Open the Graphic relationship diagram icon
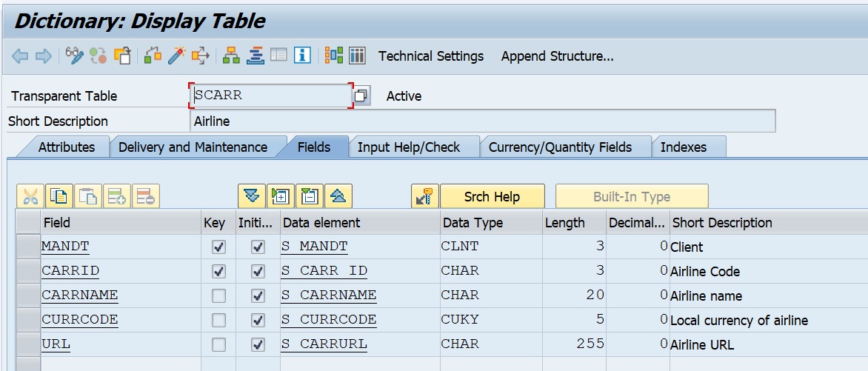 (x=334, y=56)
